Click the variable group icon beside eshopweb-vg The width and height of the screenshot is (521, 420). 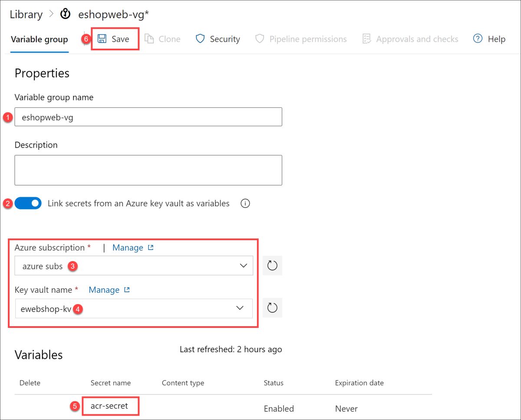(65, 14)
